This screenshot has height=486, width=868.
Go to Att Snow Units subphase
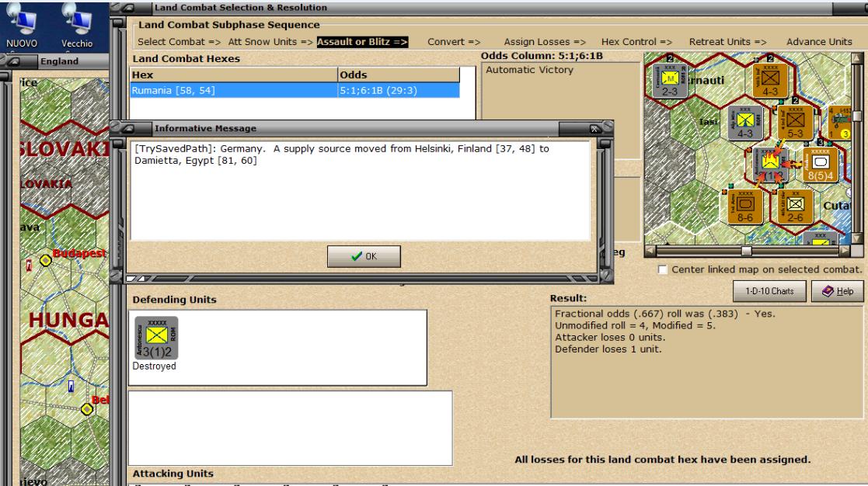(270, 41)
